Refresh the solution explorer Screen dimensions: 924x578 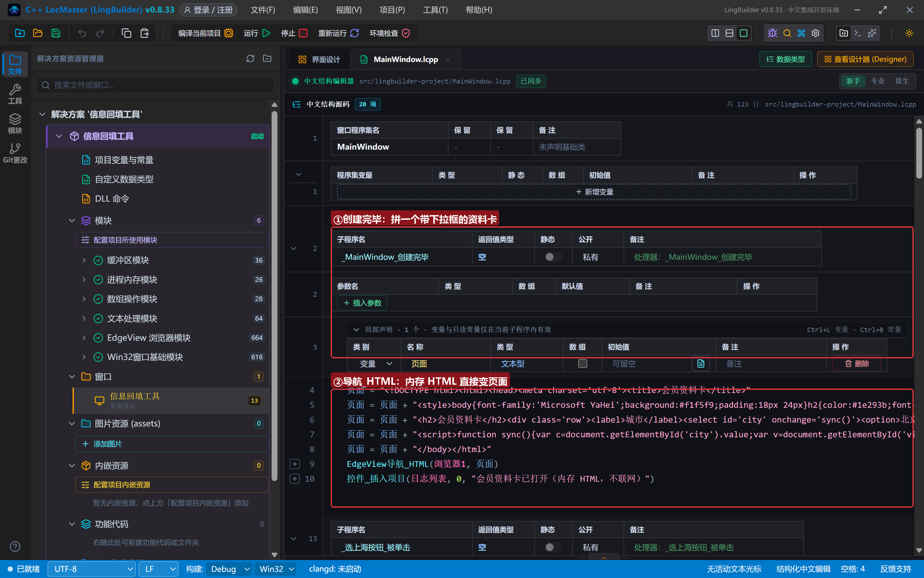pyautogui.click(x=250, y=58)
